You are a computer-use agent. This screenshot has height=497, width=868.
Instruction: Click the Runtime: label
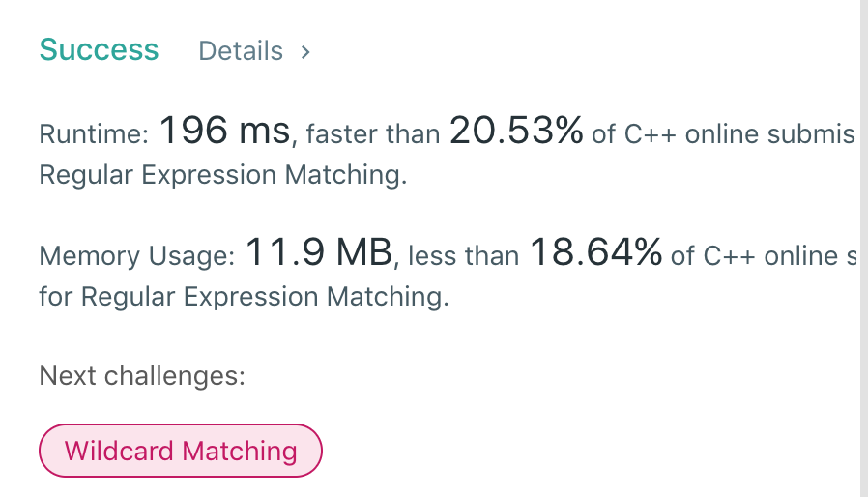(93, 133)
